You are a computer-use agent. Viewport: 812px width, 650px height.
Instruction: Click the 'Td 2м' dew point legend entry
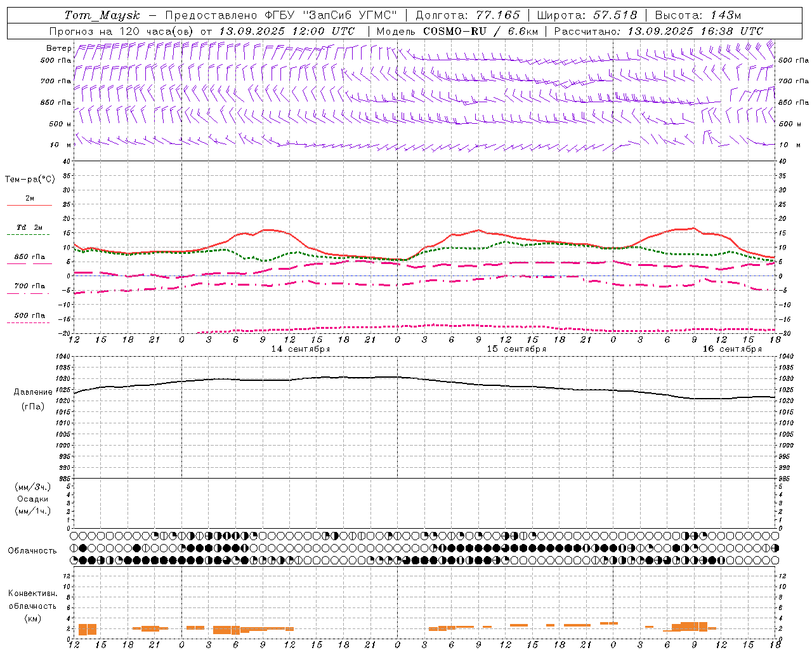pos(30,227)
